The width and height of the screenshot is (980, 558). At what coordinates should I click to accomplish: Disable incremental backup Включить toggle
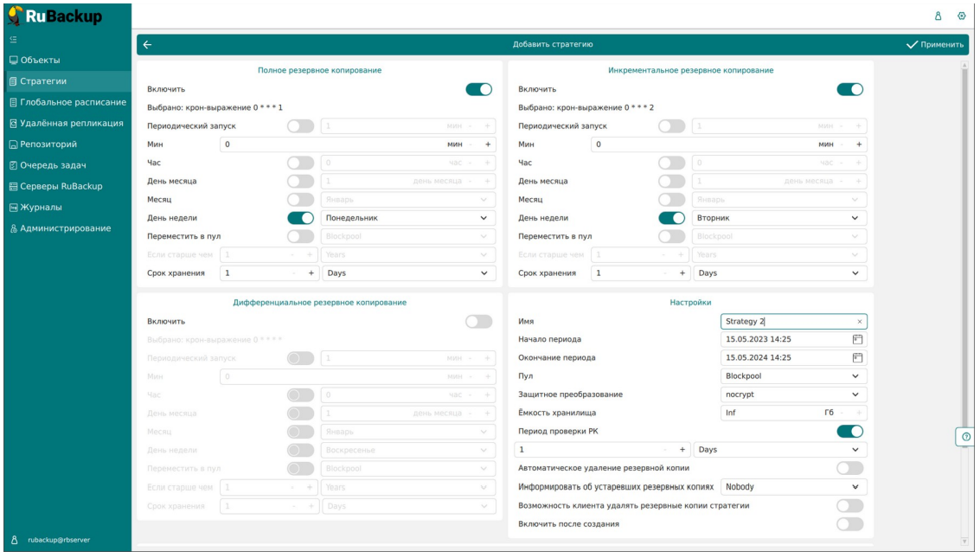850,89
